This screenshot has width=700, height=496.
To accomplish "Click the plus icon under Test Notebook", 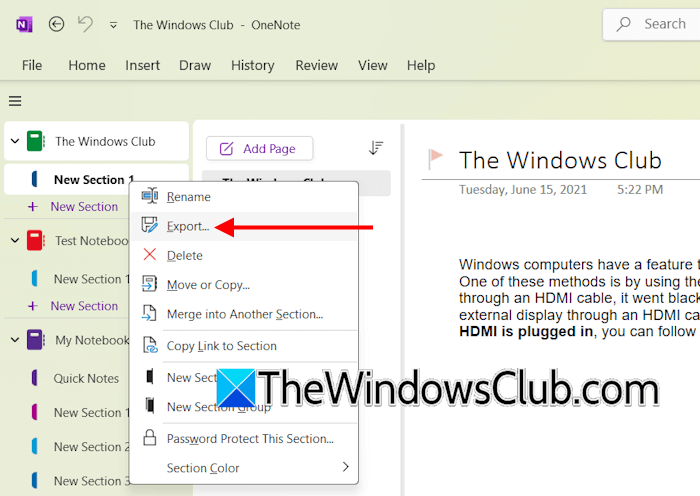I will (x=33, y=306).
